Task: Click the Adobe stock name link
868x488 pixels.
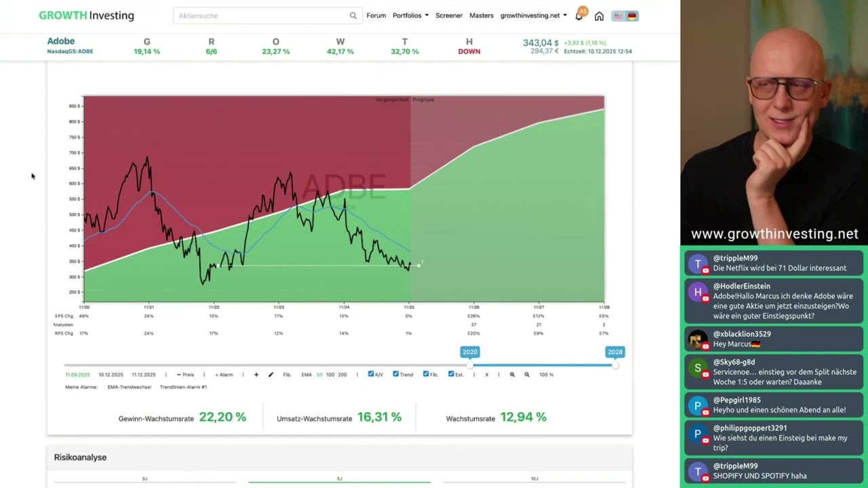Action: 61,41
